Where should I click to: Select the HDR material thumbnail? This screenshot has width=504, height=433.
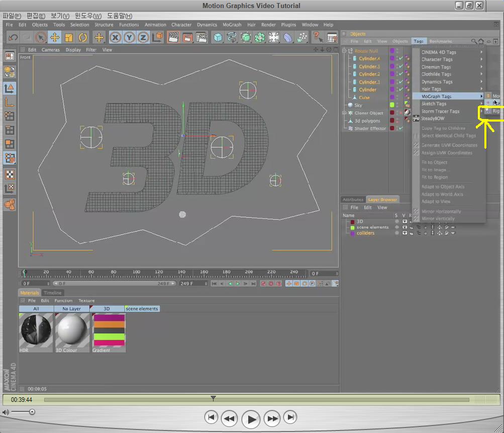[36, 333]
